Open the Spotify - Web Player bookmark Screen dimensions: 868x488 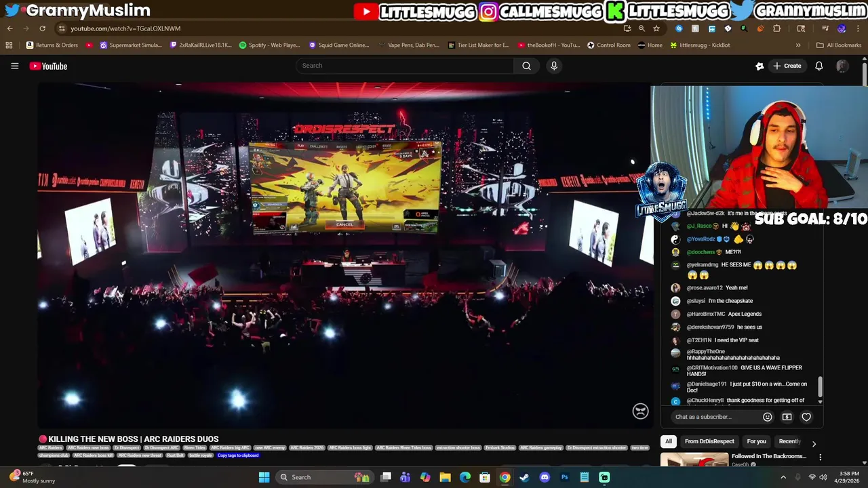[x=269, y=45]
